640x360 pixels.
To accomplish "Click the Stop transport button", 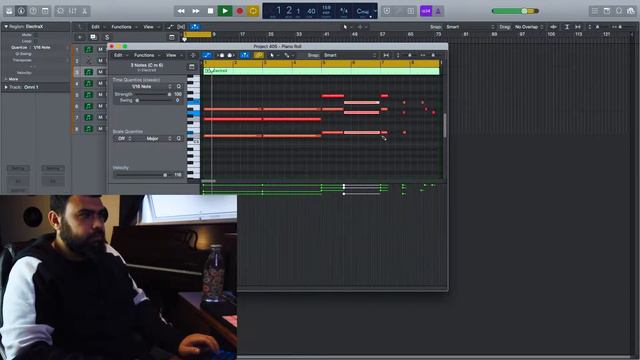I will 210,11.
